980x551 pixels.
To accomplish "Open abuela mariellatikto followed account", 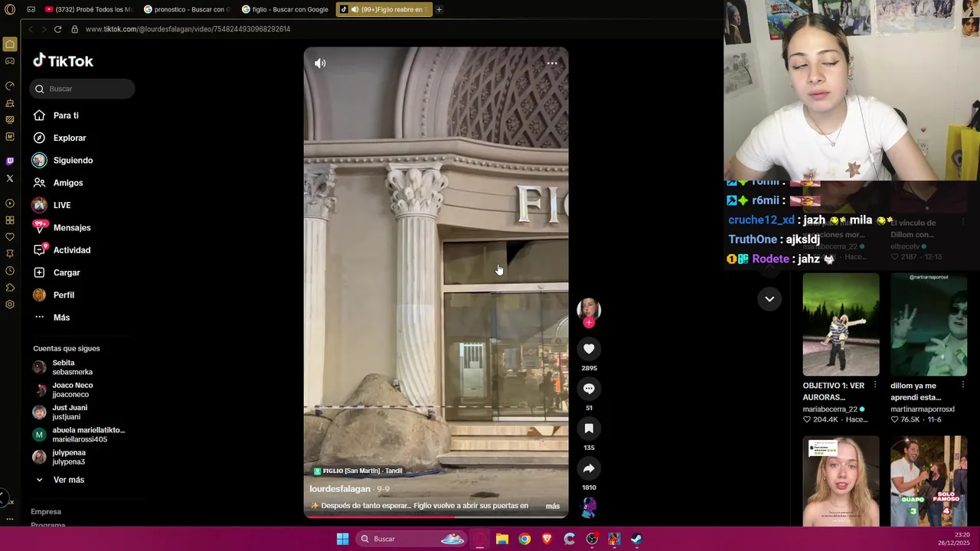I will (x=79, y=435).
